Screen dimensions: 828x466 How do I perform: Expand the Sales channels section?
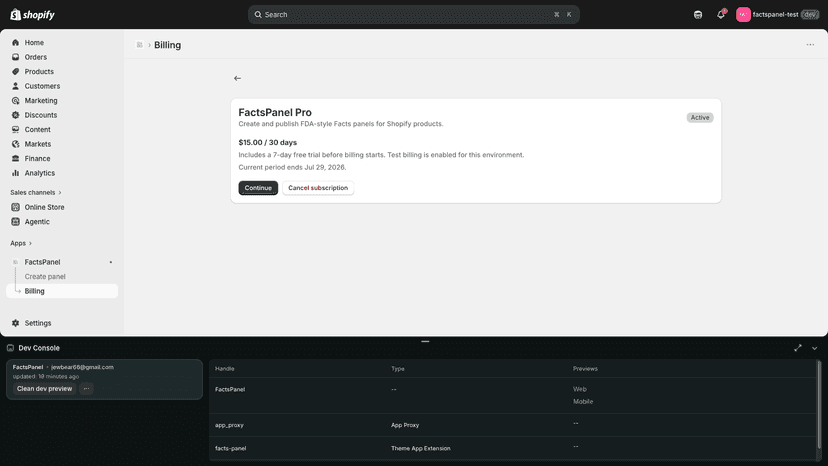click(x=36, y=192)
